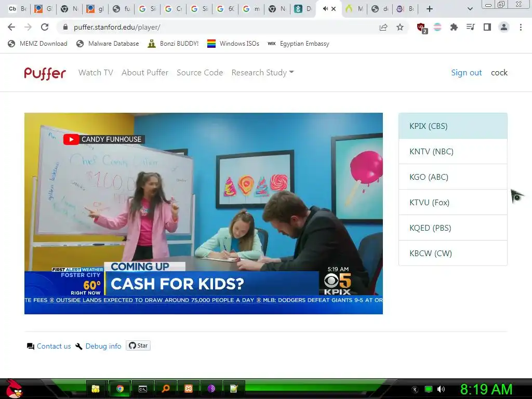The width and height of the screenshot is (532, 399).
Task: Switch to the teal 'D' tab
Action: pyautogui.click(x=303, y=9)
